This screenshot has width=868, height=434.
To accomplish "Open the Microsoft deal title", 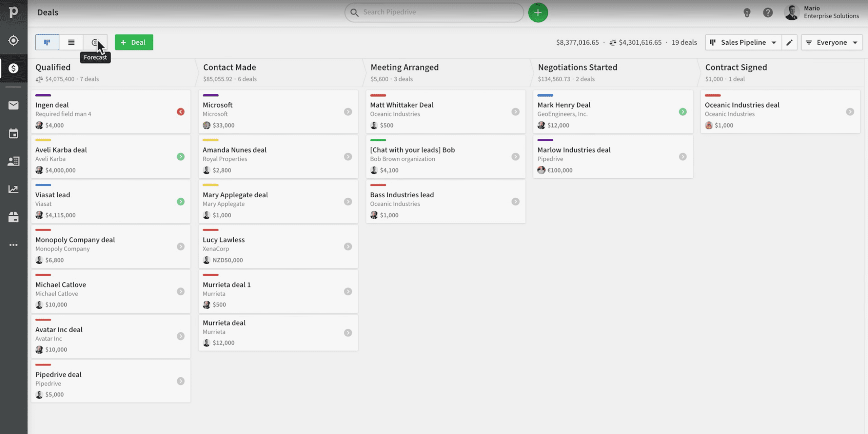I will (x=218, y=105).
